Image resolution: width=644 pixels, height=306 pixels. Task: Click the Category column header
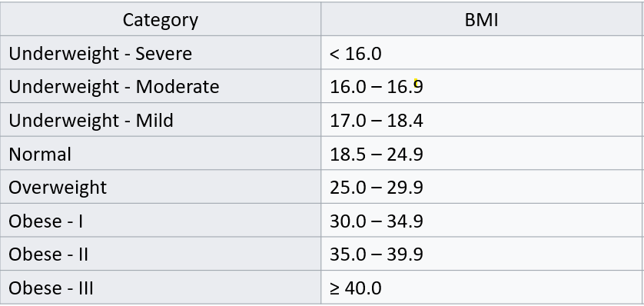tap(161, 19)
